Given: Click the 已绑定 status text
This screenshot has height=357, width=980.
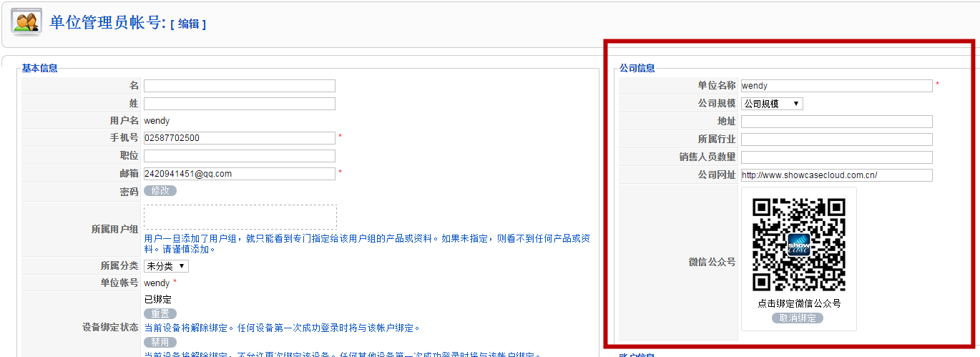Looking at the screenshot, I should [158, 299].
